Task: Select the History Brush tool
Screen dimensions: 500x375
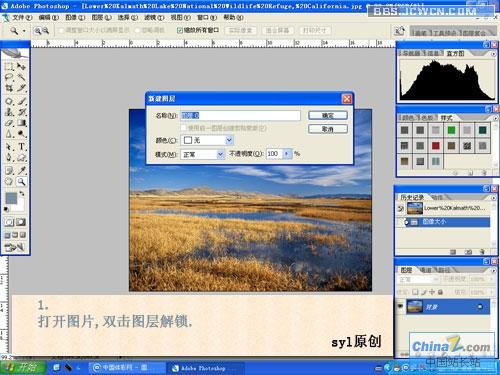Action: click(x=21, y=112)
